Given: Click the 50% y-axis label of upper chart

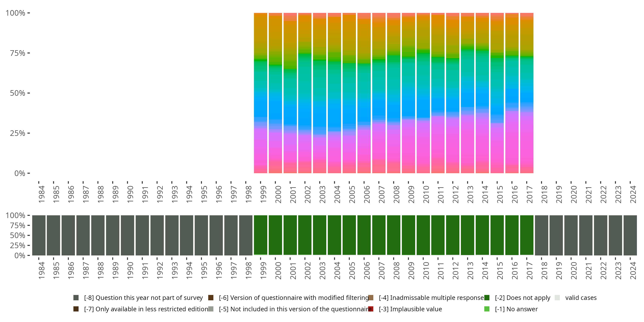Looking at the screenshot, I should [18, 93].
